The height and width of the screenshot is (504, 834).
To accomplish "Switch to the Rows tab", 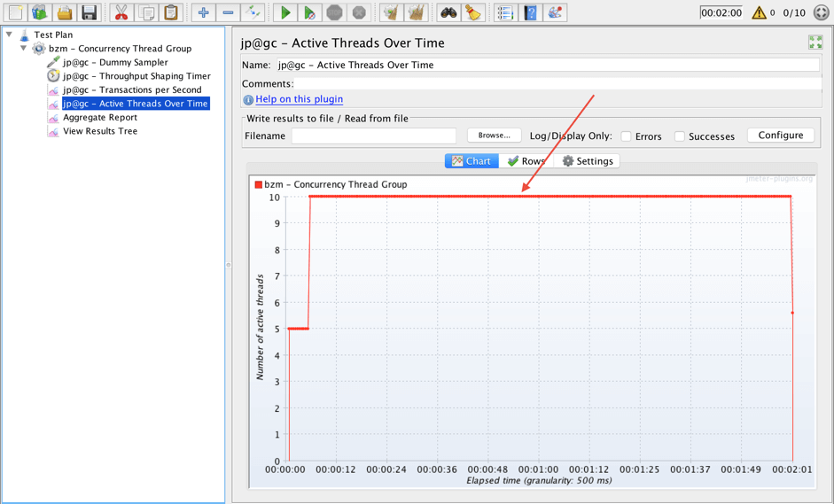I will click(x=526, y=161).
